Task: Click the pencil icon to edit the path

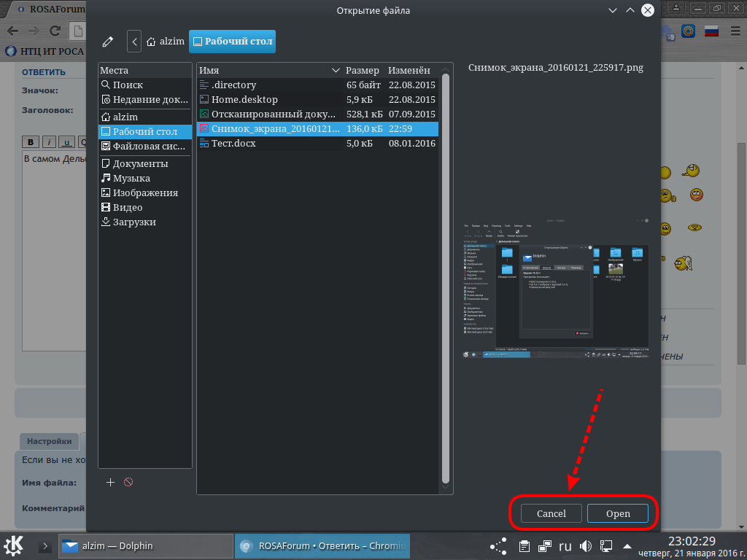Action: (x=108, y=42)
